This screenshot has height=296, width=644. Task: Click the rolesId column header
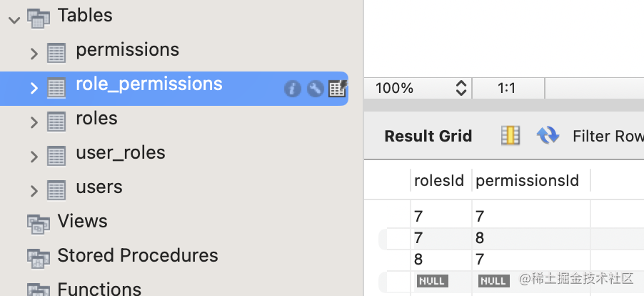point(440,182)
